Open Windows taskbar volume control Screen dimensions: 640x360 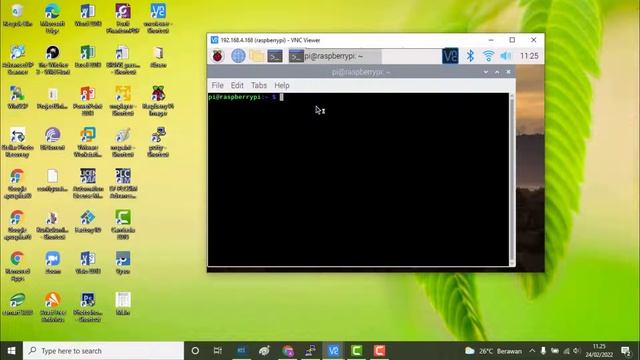(x=577, y=351)
